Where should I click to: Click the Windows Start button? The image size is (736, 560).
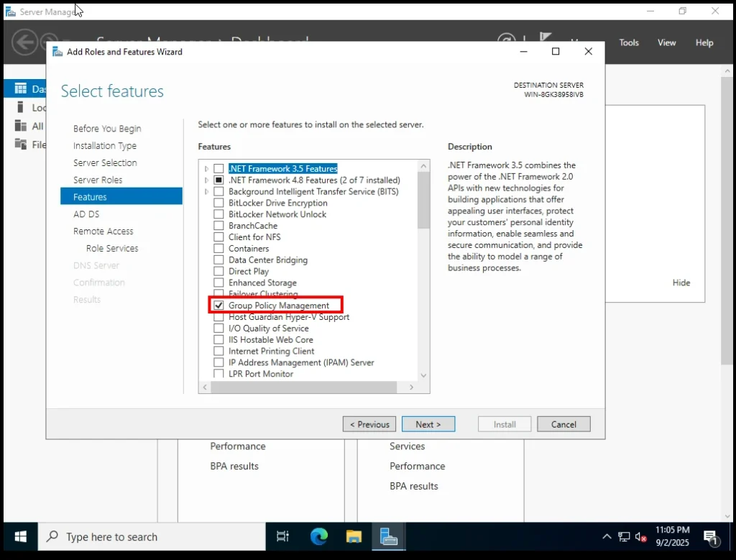(21, 536)
